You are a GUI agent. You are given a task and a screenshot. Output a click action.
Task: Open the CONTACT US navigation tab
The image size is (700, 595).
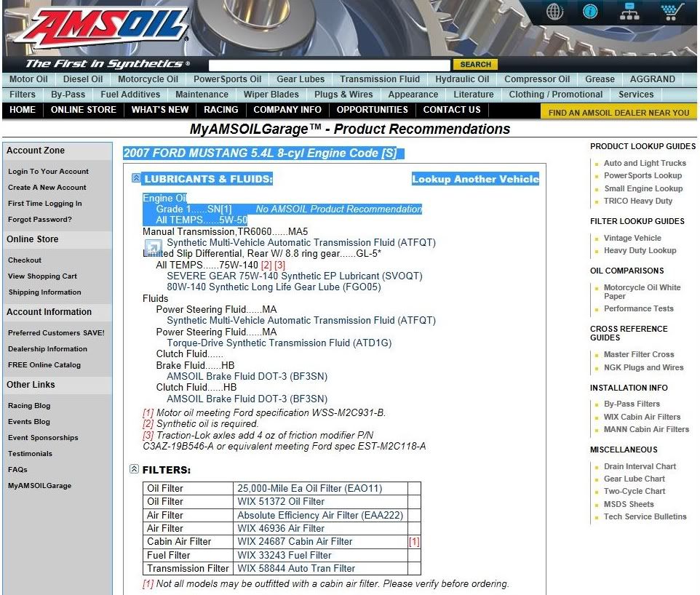click(452, 110)
